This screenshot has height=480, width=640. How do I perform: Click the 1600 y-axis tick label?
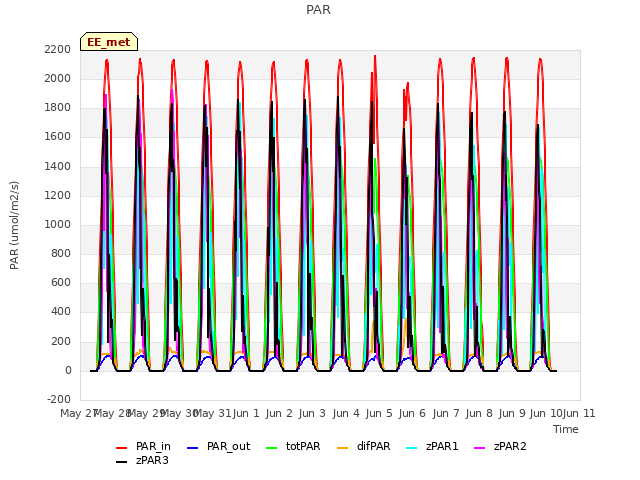[58, 137]
